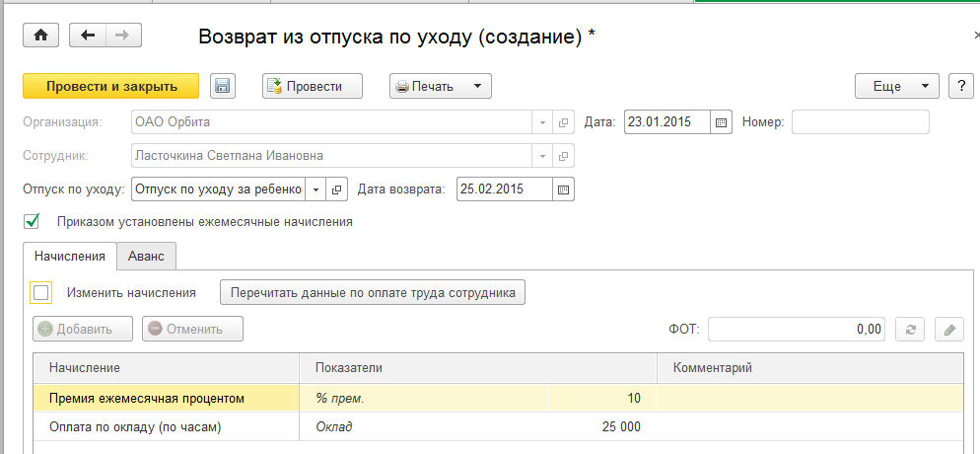Click the ФОТ value field
Screen dimensions: 980x454
(x=797, y=329)
